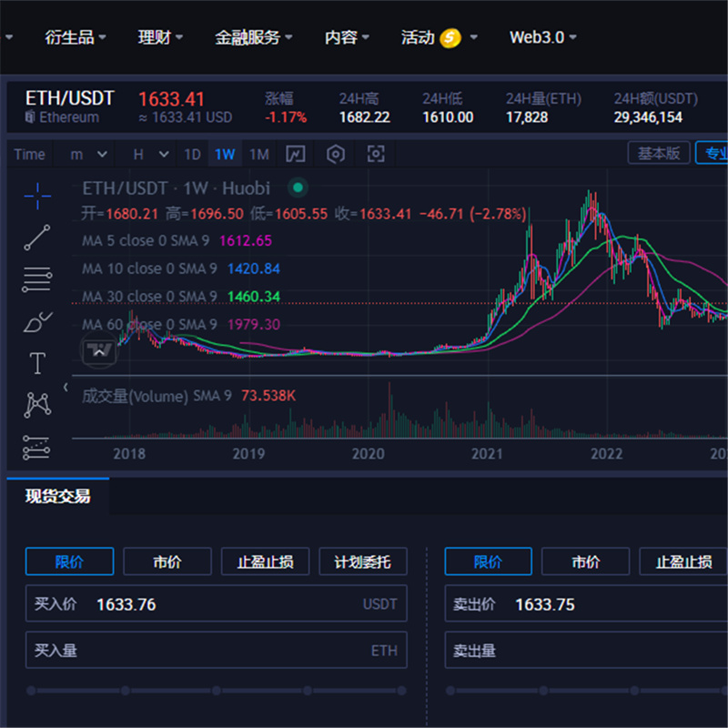This screenshot has height=728, width=728.
Task: Click the 2021 label on time axis
Action: 487,453
